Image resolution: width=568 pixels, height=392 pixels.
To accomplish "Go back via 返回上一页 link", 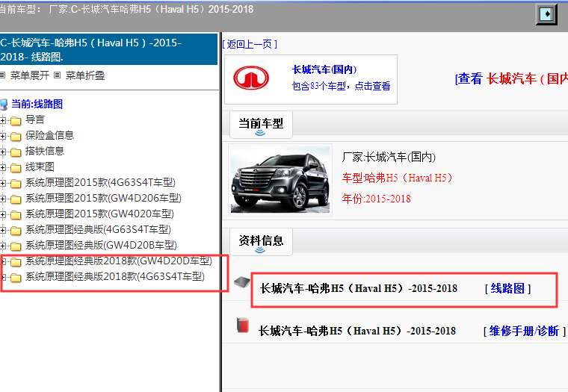I will [250, 44].
